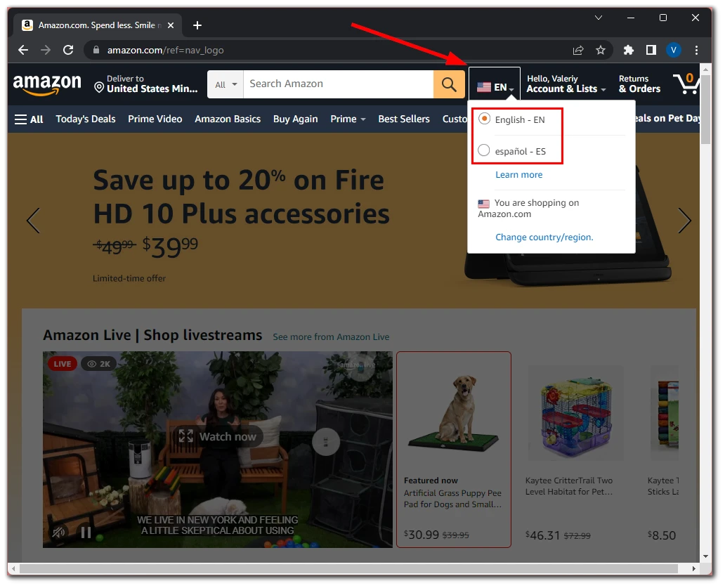Open a new browser tab
Image resolution: width=725 pixels, height=588 pixels.
197,25
